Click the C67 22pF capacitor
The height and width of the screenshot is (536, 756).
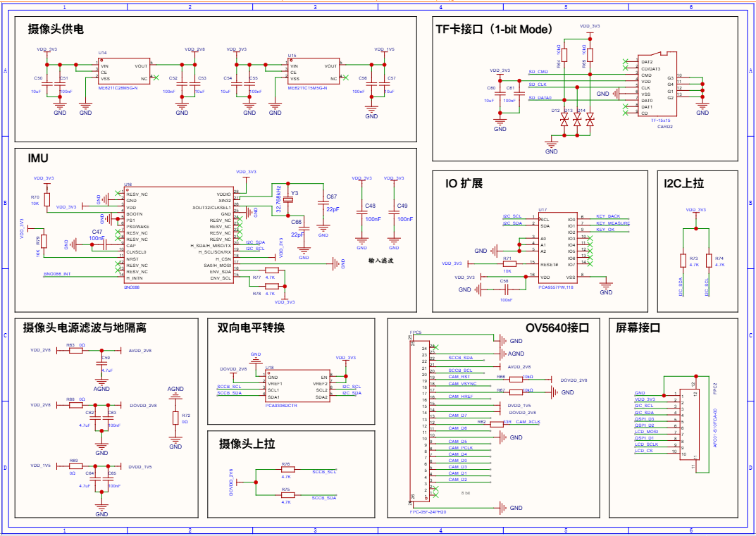[x=323, y=204]
